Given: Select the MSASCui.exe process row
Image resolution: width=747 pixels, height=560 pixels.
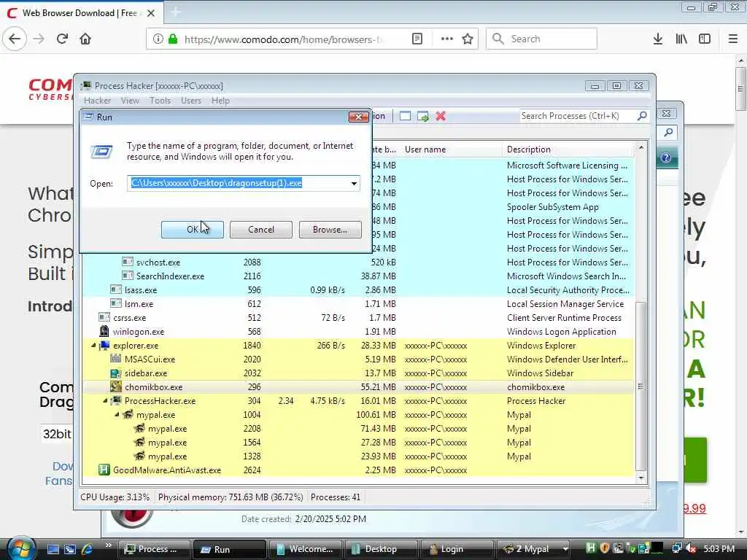Looking at the screenshot, I should tap(359, 359).
